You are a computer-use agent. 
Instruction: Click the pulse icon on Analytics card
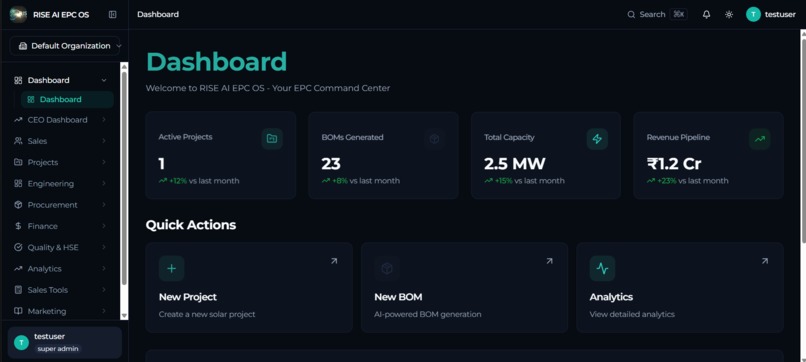pyautogui.click(x=602, y=268)
